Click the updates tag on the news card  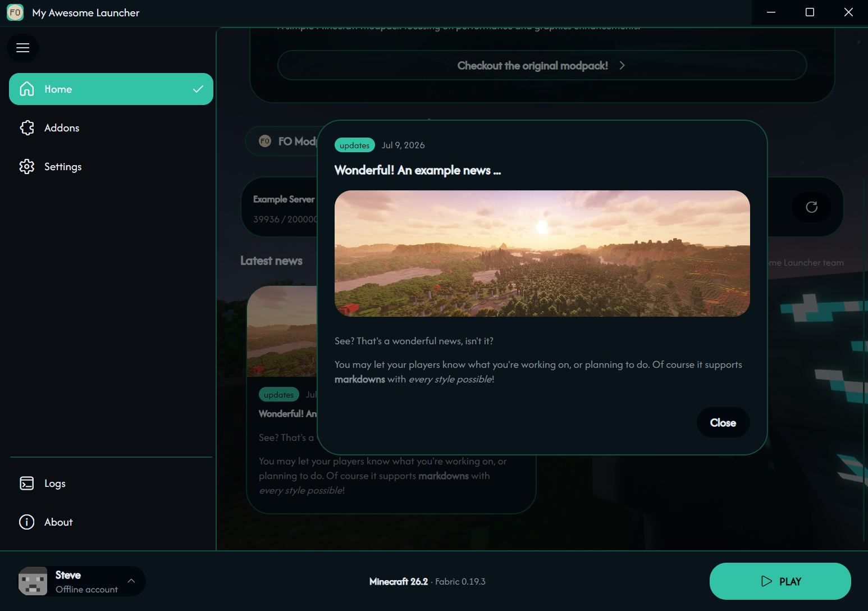[279, 395]
